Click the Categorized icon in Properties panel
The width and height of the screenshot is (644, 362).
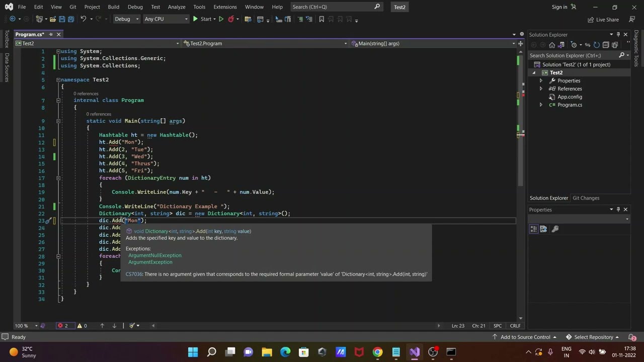(x=534, y=229)
